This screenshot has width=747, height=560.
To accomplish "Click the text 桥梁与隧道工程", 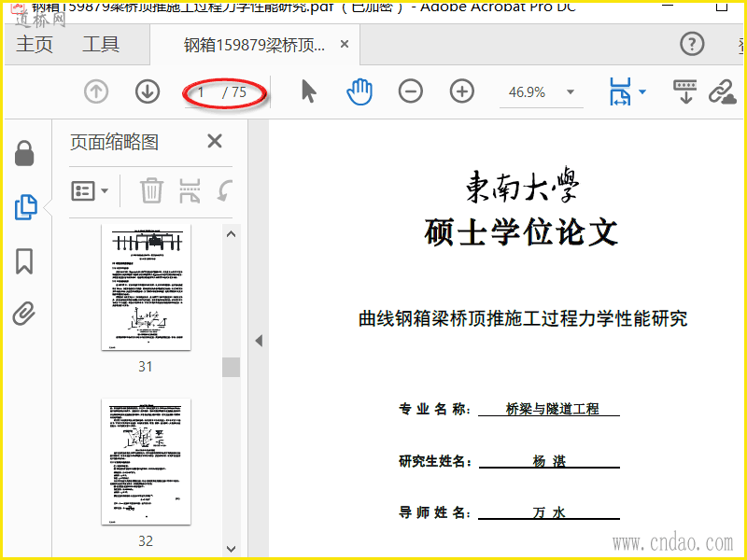I will pos(552,409).
